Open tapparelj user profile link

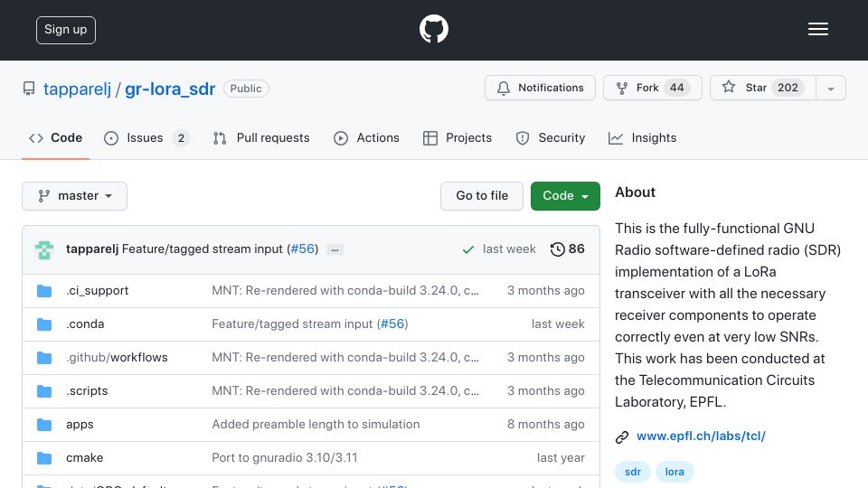tap(78, 89)
